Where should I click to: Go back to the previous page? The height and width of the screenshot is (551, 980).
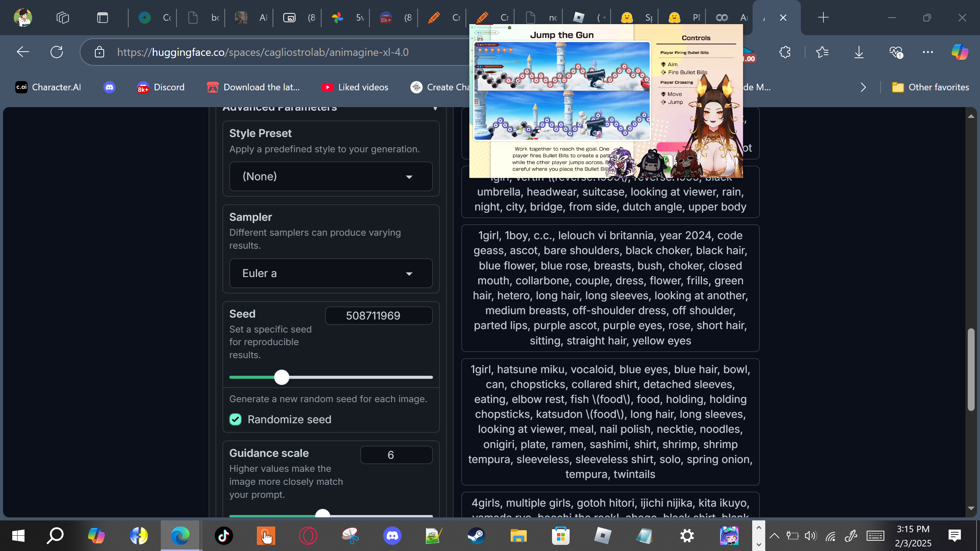23,52
